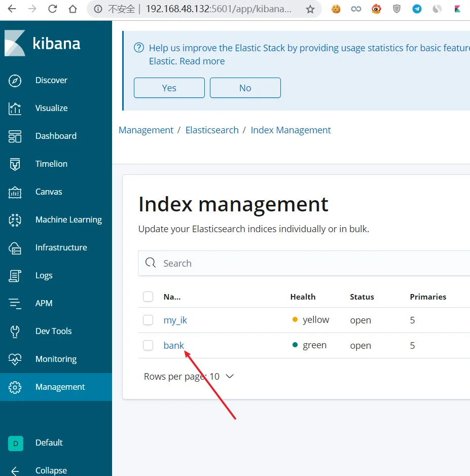
Task: Click browser forward arrow
Action: coord(32,9)
